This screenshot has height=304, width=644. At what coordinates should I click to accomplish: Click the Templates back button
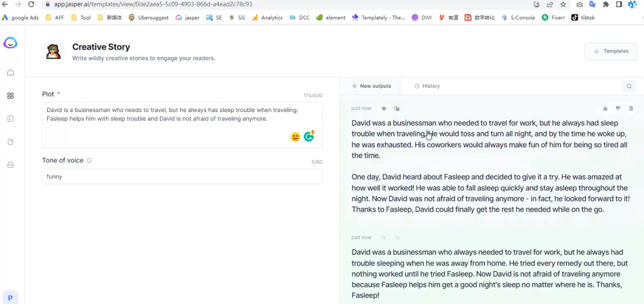611,51
